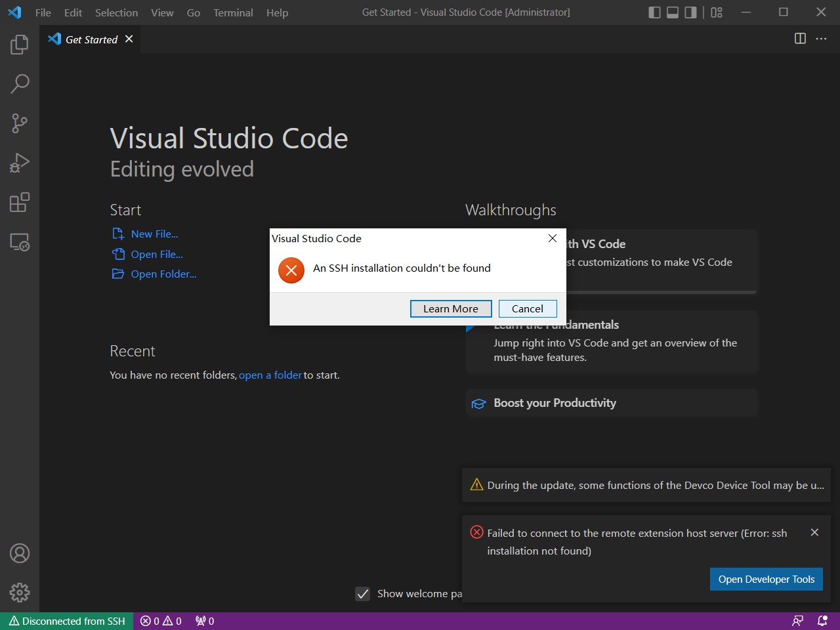Open the Manage gear icon
Image resolution: width=840 pixels, height=630 pixels.
tap(20, 593)
